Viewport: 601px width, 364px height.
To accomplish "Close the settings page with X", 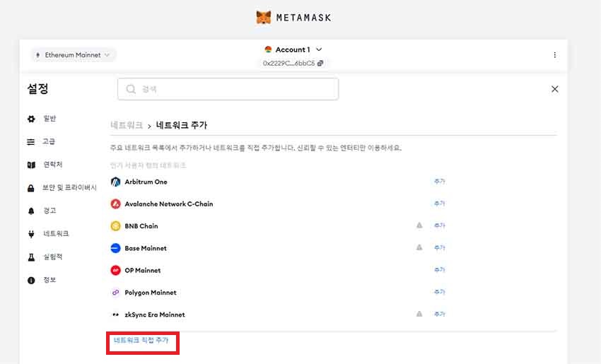I will click(554, 89).
